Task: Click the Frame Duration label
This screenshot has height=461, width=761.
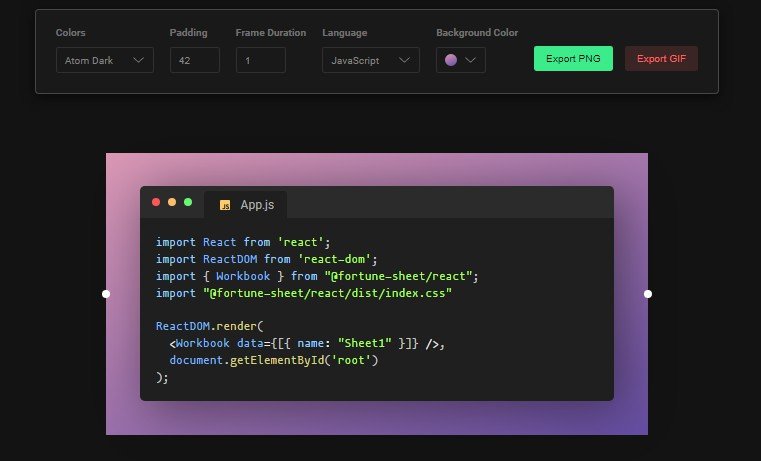Action: 271,33
